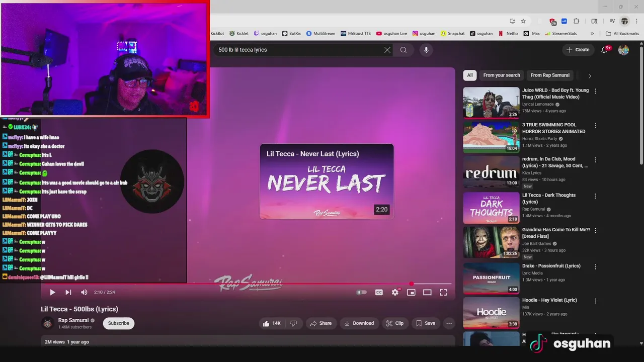Open Lil Tecca - Dark Thoughts video title
The width and height of the screenshot is (644, 362).
point(549,198)
